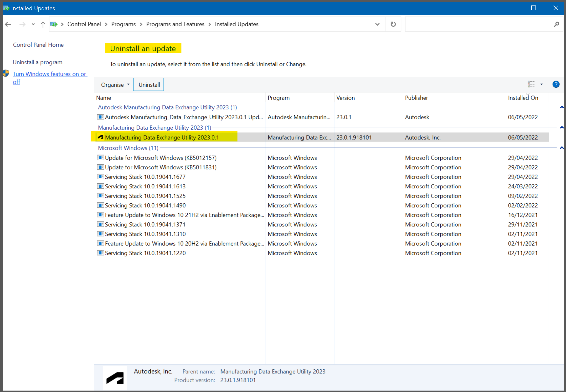Open the Organise menu
The height and width of the screenshot is (392, 566).
[115, 85]
